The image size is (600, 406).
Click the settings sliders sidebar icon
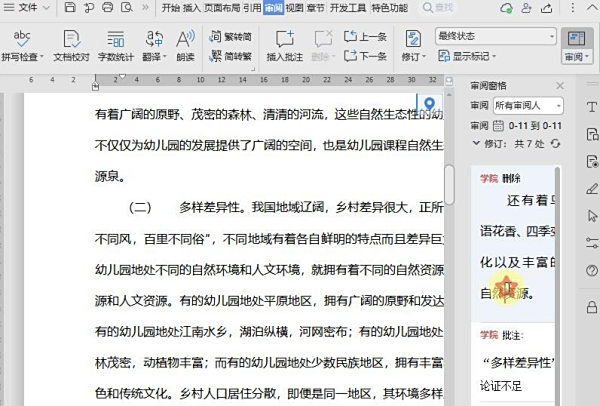point(592,243)
